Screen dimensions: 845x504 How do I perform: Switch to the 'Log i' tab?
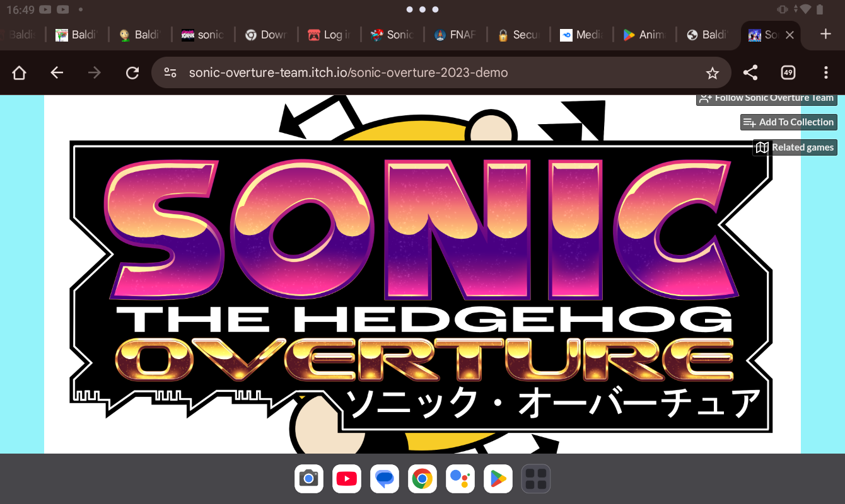[328, 35]
